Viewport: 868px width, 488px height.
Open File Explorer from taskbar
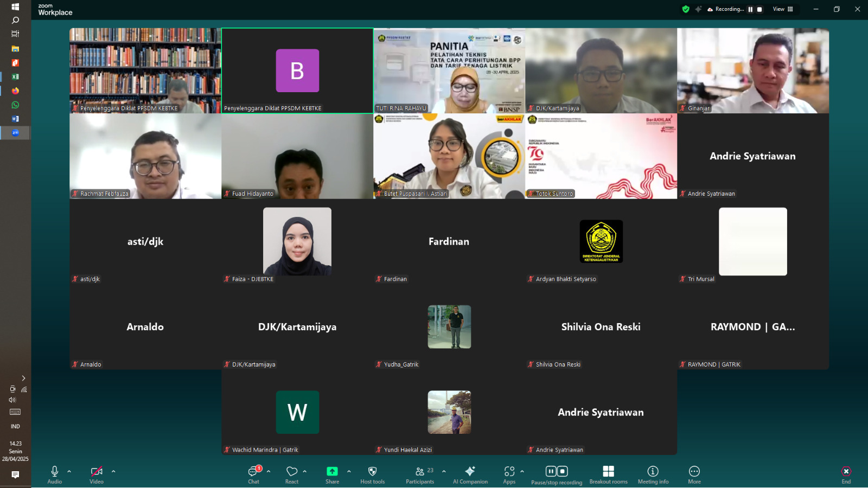pyautogui.click(x=15, y=49)
